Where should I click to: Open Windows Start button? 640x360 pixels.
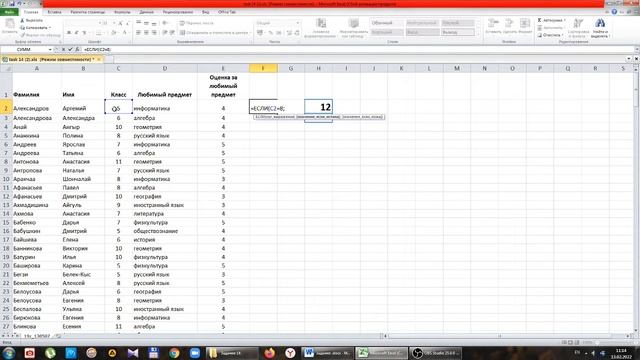tap(9, 353)
